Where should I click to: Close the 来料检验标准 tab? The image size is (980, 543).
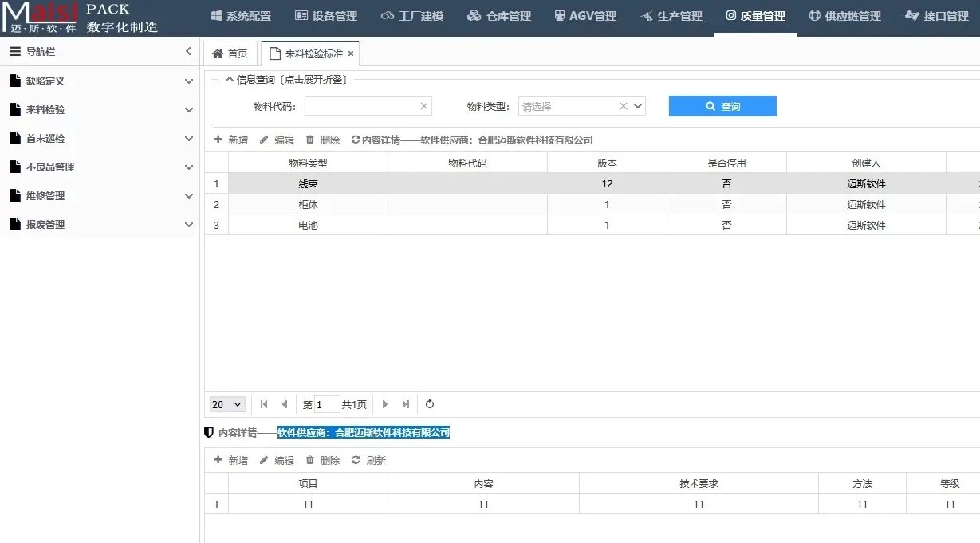351,54
